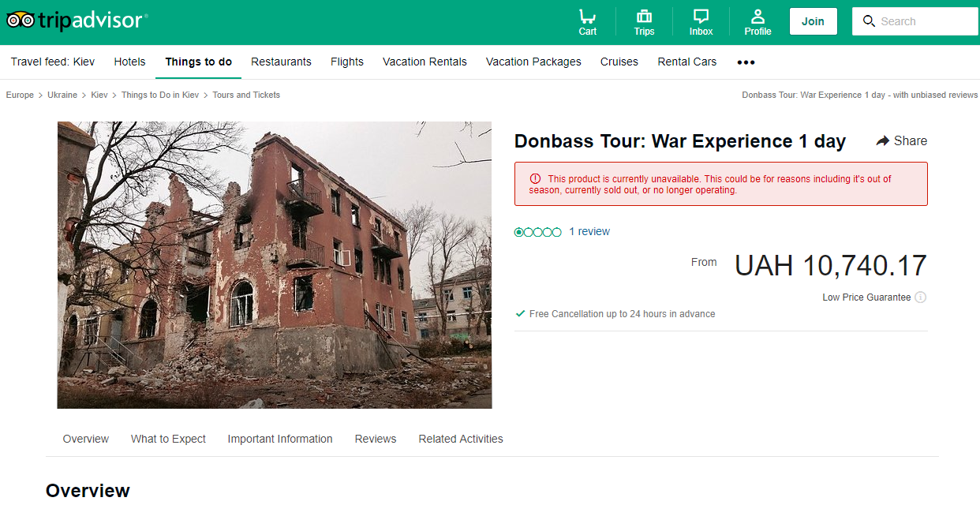Open the destroyed building tour photo
The height and width of the screenshot is (505, 980).
click(x=275, y=265)
